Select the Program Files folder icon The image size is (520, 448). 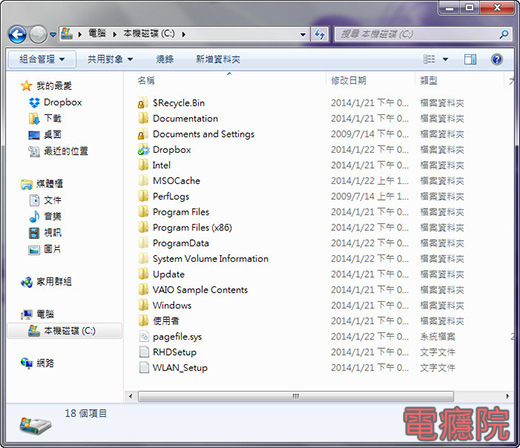(143, 212)
